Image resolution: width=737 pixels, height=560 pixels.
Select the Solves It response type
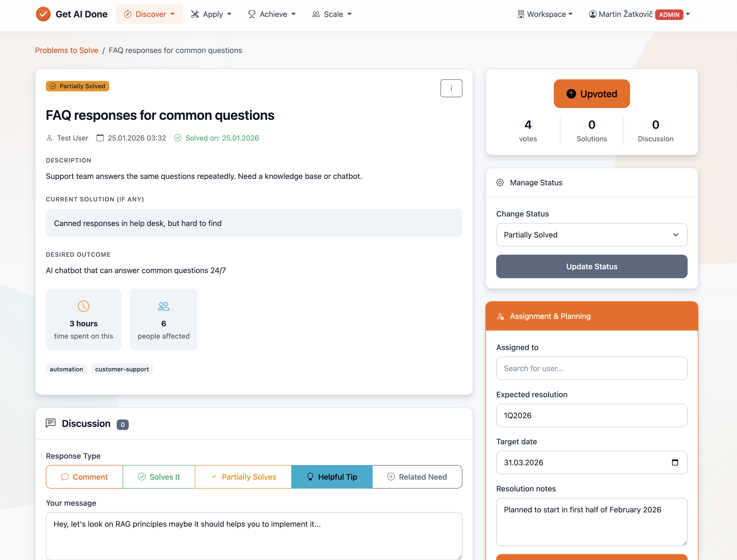(159, 477)
